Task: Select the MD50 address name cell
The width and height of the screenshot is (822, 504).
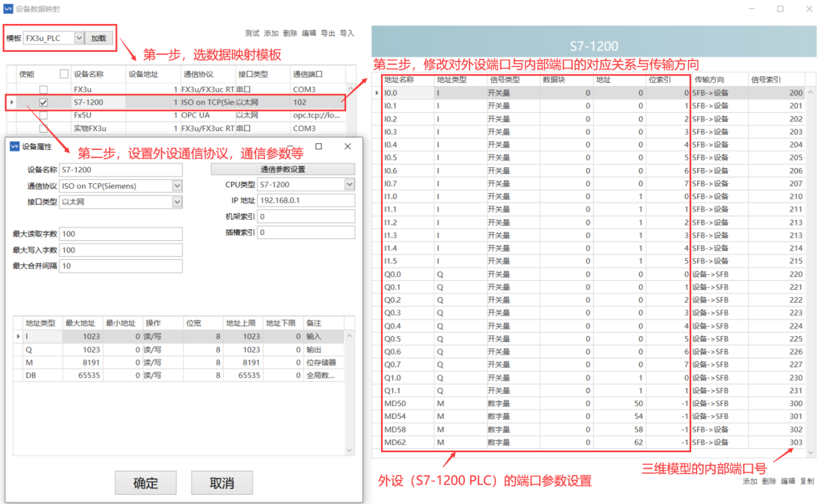Action: pyautogui.click(x=408, y=403)
